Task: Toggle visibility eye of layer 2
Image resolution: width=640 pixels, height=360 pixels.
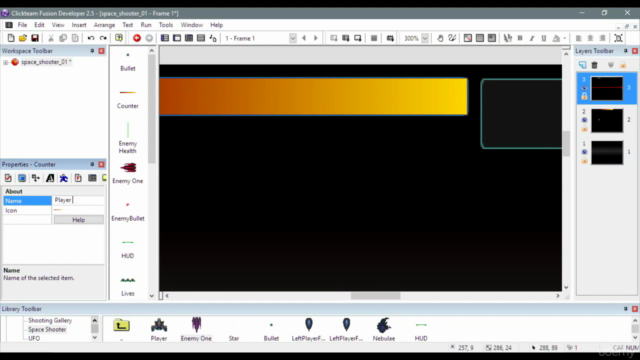Action: click(x=584, y=120)
